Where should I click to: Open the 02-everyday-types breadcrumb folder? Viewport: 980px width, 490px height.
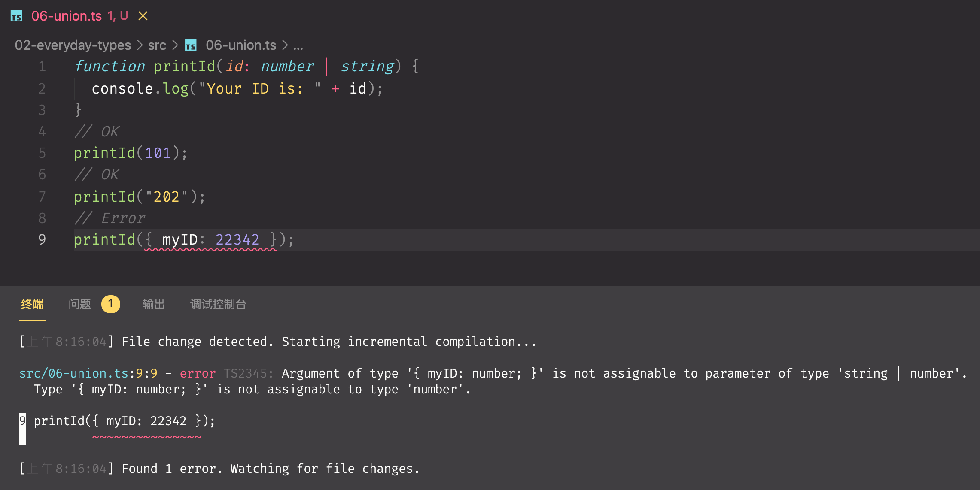click(x=73, y=45)
